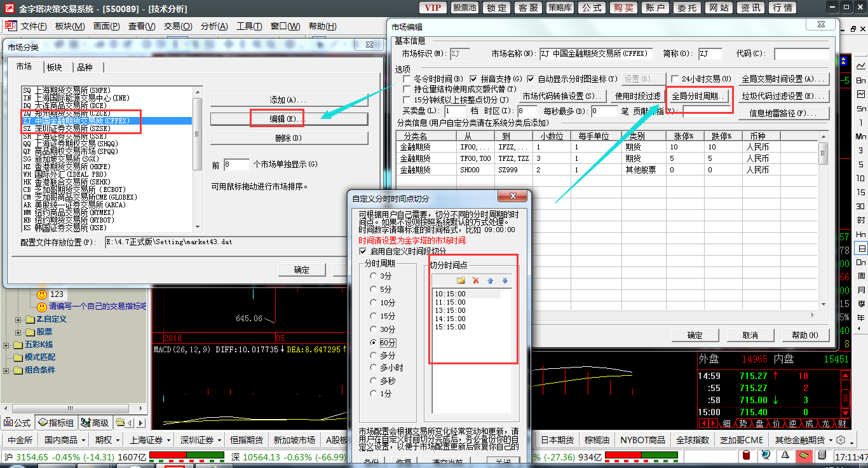Open the 深圳证券 dropdown arrow

[x=219, y=440]
